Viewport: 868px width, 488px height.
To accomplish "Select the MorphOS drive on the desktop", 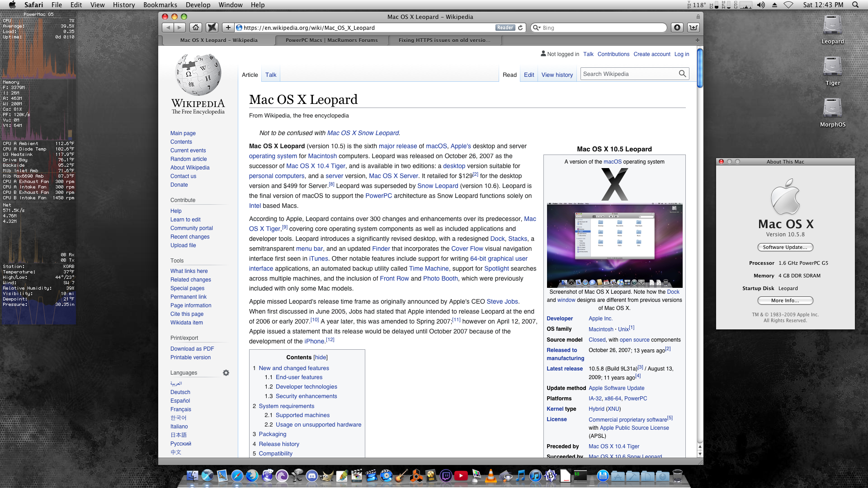I will coord(832,113).
